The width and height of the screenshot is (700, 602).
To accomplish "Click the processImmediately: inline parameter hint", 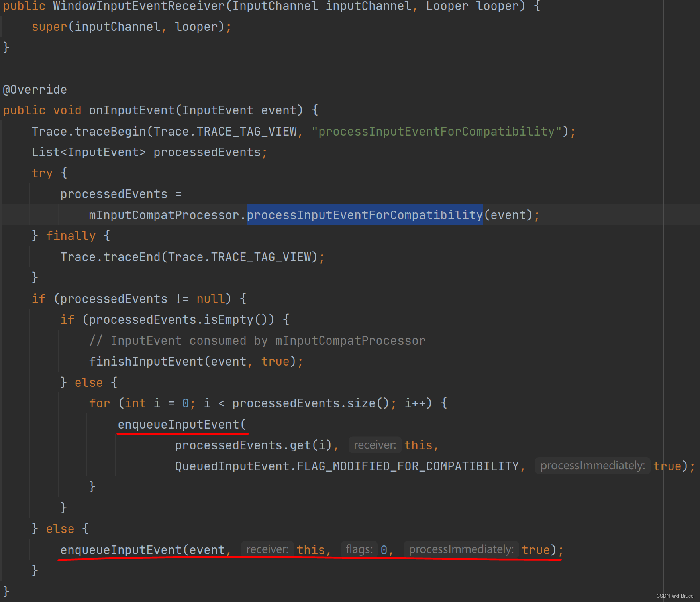I will [461, 549].
